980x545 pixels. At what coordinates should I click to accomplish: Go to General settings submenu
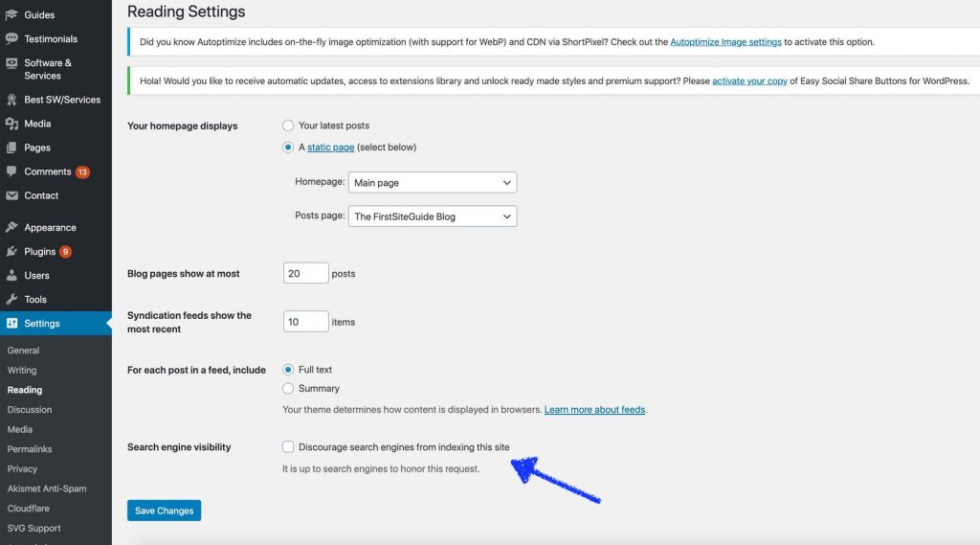(23, 351)
